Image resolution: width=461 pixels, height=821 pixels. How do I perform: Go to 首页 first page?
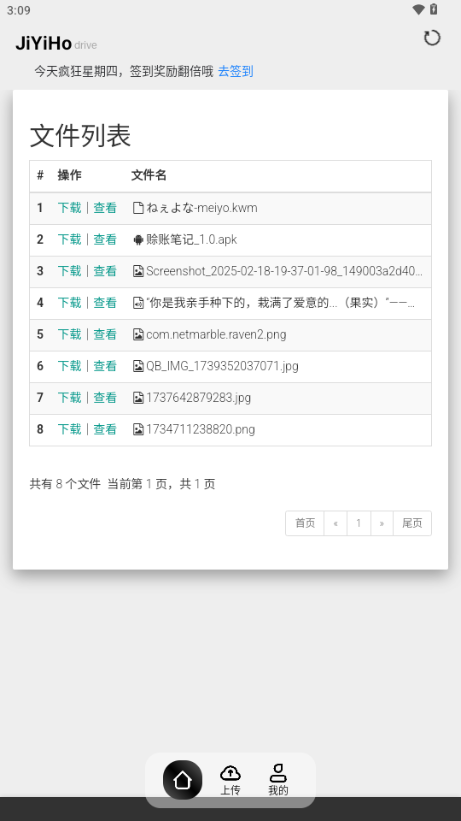[x=305, y=523]
